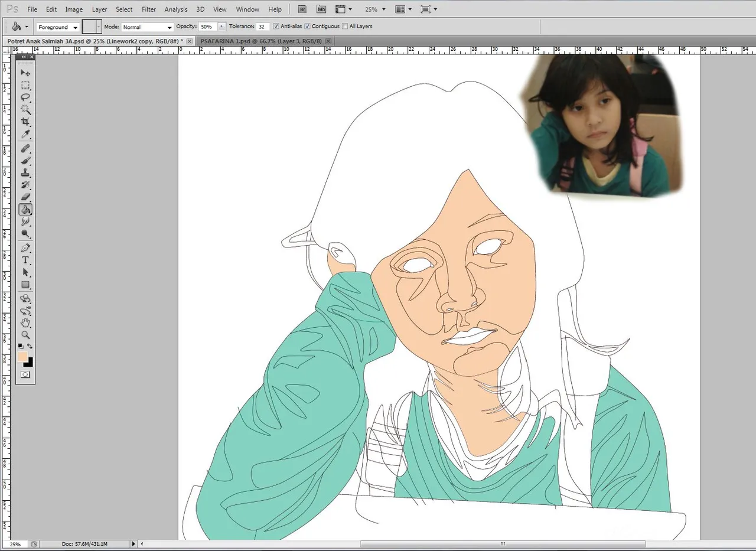Open the pattern picker dropdown arrow
The height and width of the screenshot is (551, 756).
(99, 27)
